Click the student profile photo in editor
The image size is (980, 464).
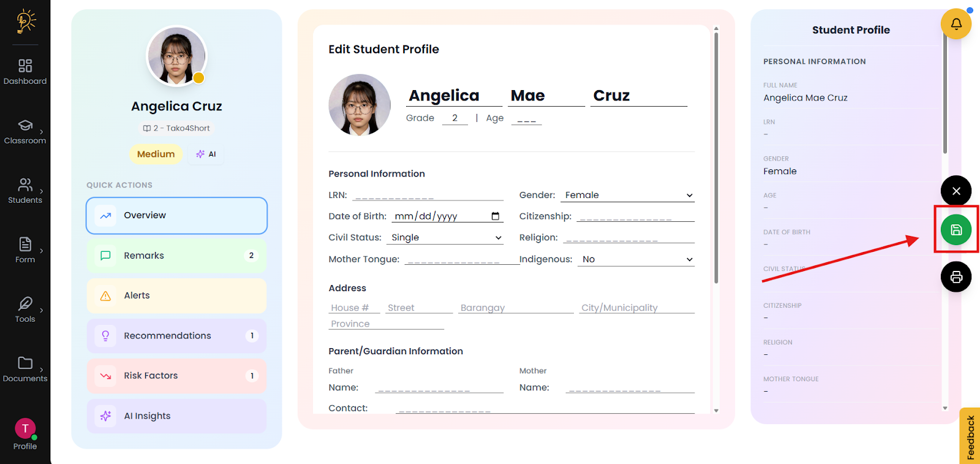[x=360, y=105]
